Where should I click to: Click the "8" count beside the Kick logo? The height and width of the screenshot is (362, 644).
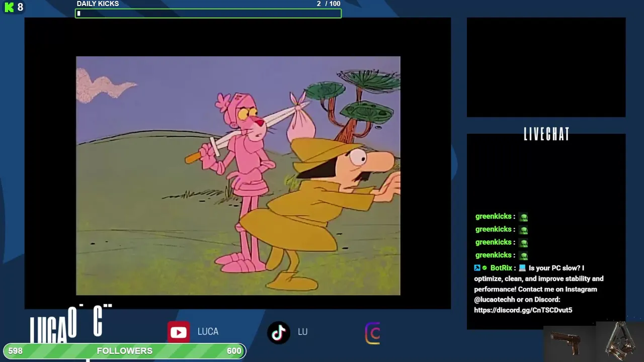coord(20,7)
